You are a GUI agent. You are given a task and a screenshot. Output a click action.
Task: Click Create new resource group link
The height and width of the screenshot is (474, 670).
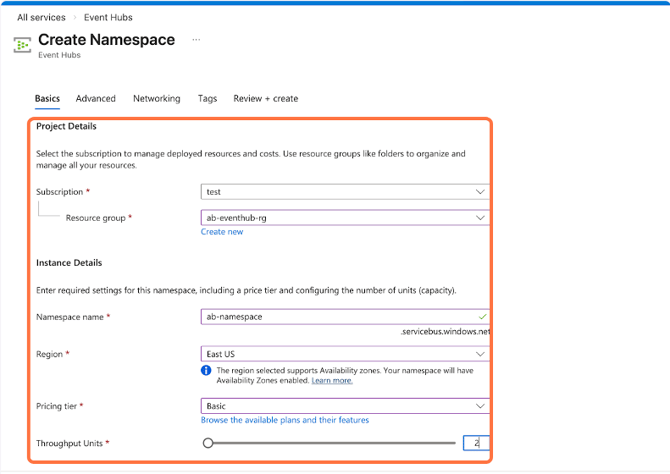click(222, 232)
